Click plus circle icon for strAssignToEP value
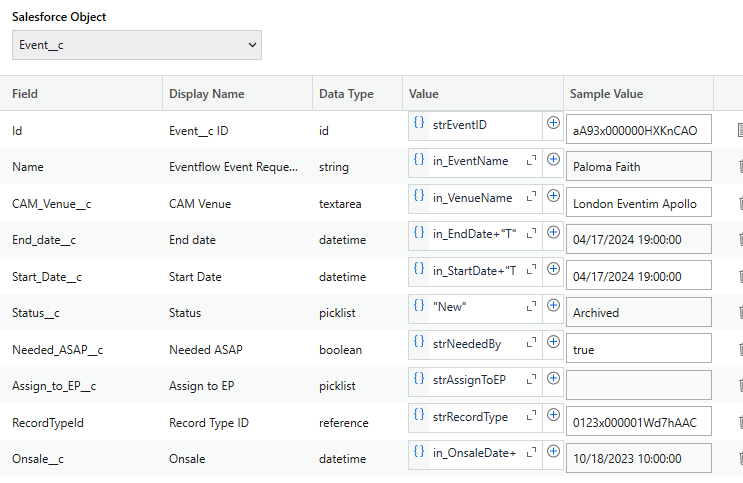 pyautogui.click(x=553, y=378)
